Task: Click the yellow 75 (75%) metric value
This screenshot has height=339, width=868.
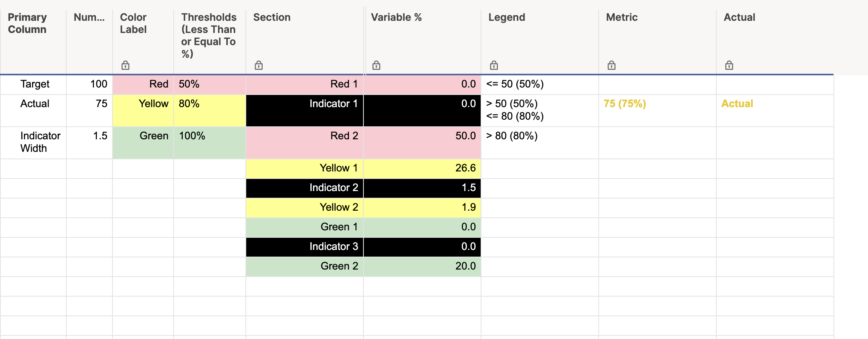Action: pos(625,104)
